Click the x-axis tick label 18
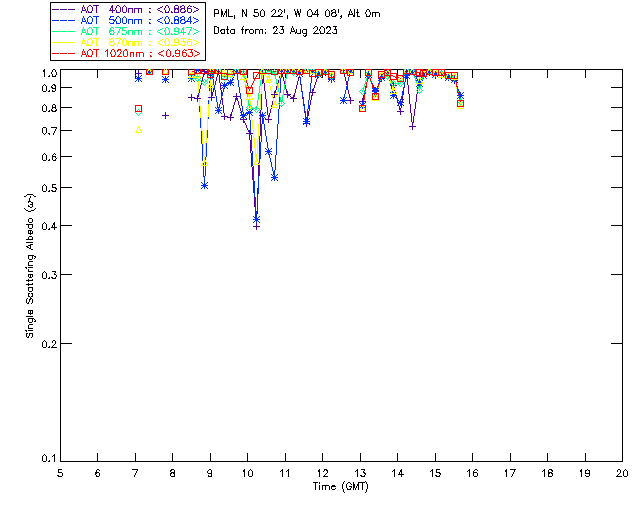This screenshot has height=512, width=640. coord(547,473)
